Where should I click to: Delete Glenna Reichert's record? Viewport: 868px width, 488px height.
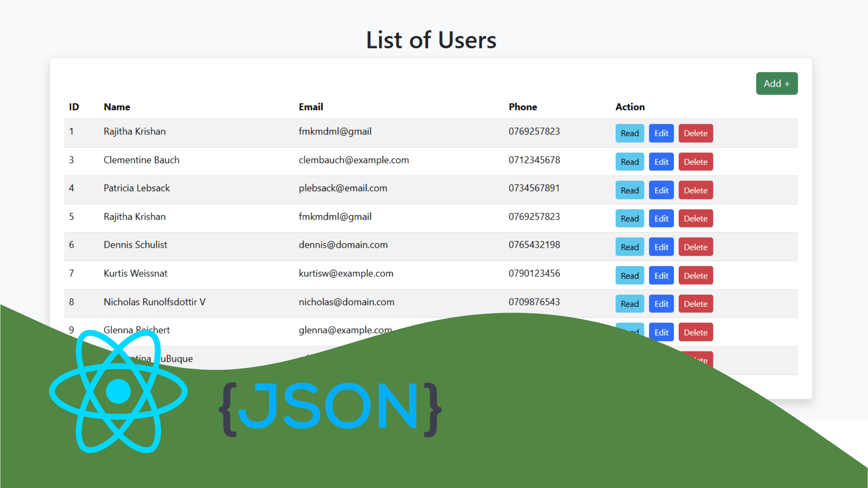click(x=696, y=332)
